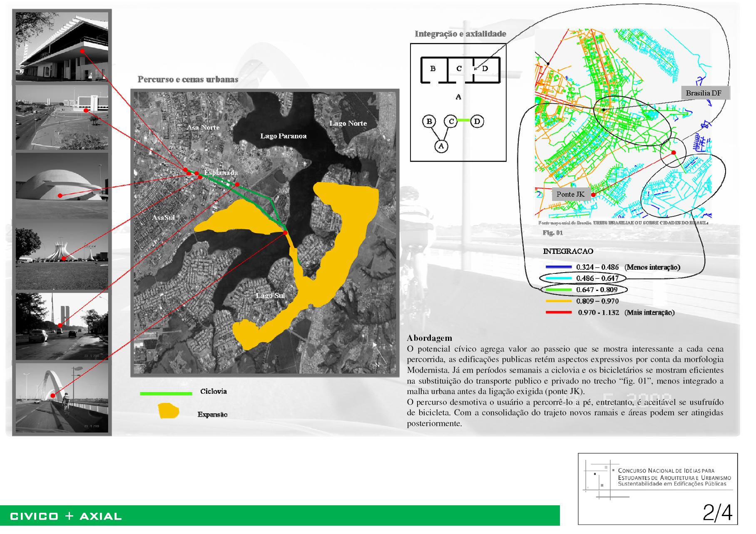Click the Lago Sul map label
Viewport: 756px width, 534px height.
click(x=270, y=296)
